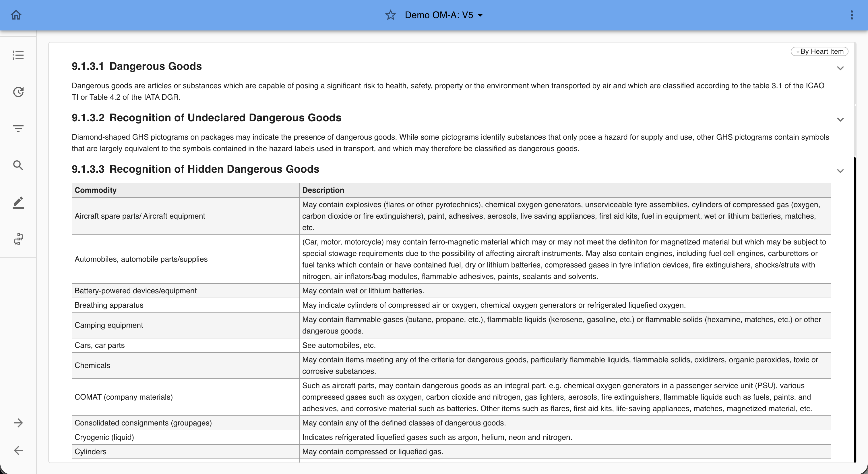
Task: Click the home icon
Action: coord(16,15)
